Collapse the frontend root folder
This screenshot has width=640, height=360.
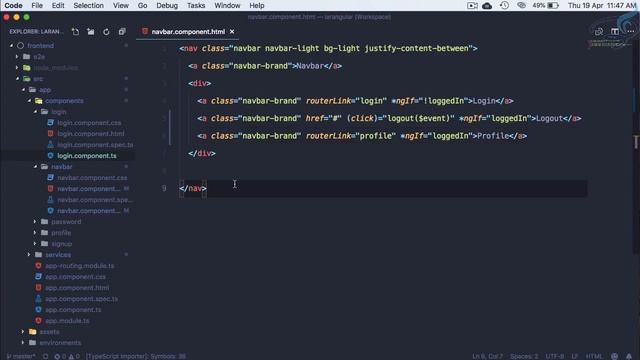click(11, 46)
